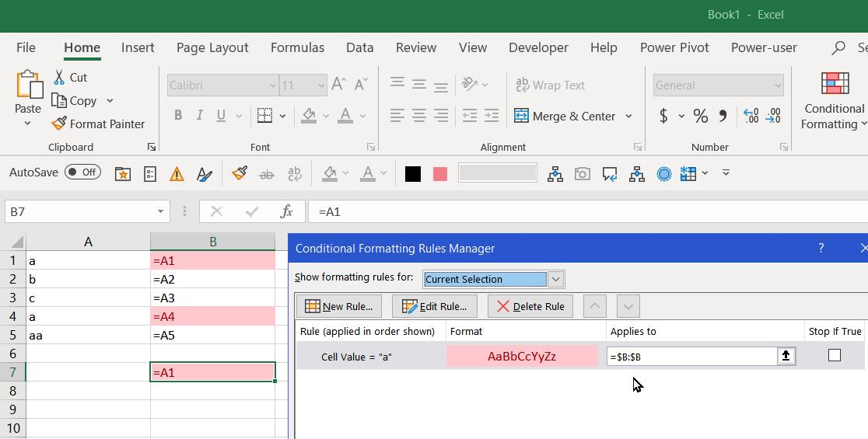
Task: Toggle underline formatting
Action: [221, 116]
